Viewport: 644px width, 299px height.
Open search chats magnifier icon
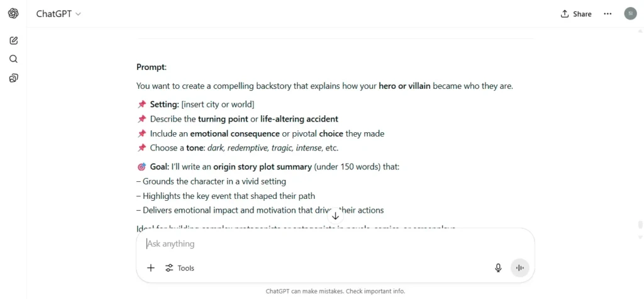coord(14,59)
